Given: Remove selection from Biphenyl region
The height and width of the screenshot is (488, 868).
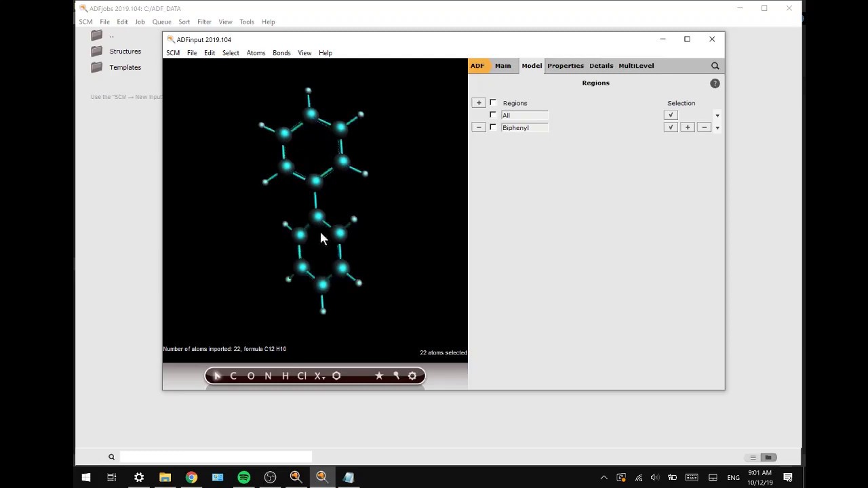Looking at the screenshot, I should [704, 127].
